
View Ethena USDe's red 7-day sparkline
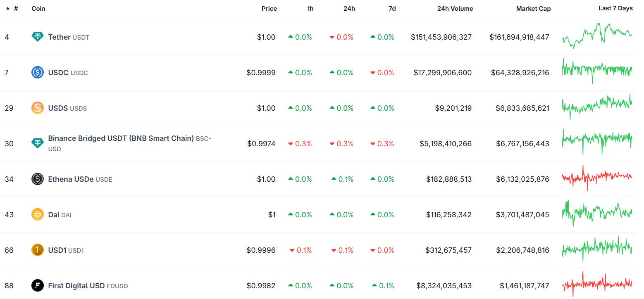click(x=597, y=178)
